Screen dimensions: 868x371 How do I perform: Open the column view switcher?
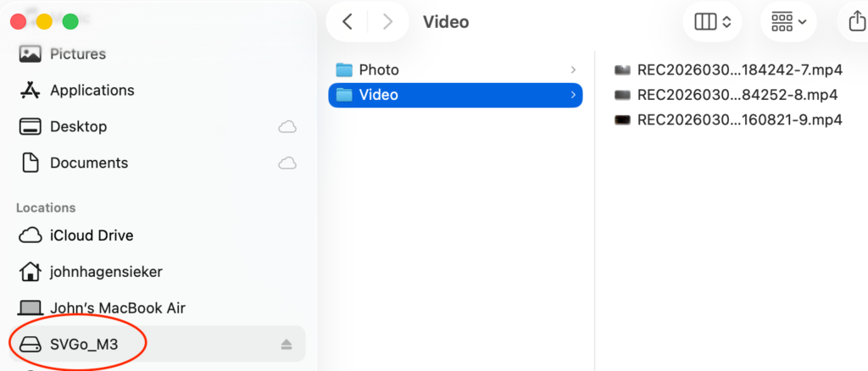pos(712,22)
